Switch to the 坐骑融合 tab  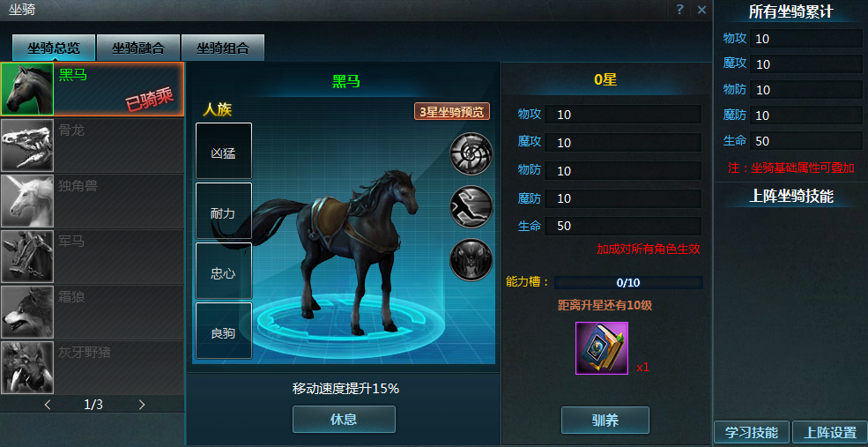click(x=138, y=48)
